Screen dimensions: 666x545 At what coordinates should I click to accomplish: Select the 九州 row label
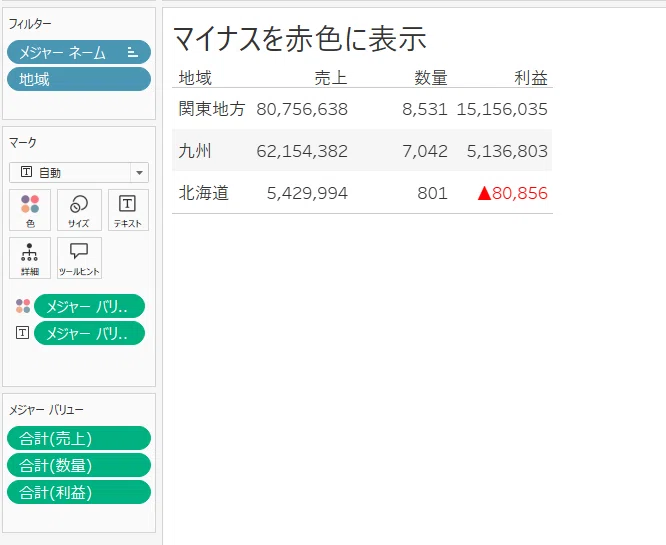point(195,151)
